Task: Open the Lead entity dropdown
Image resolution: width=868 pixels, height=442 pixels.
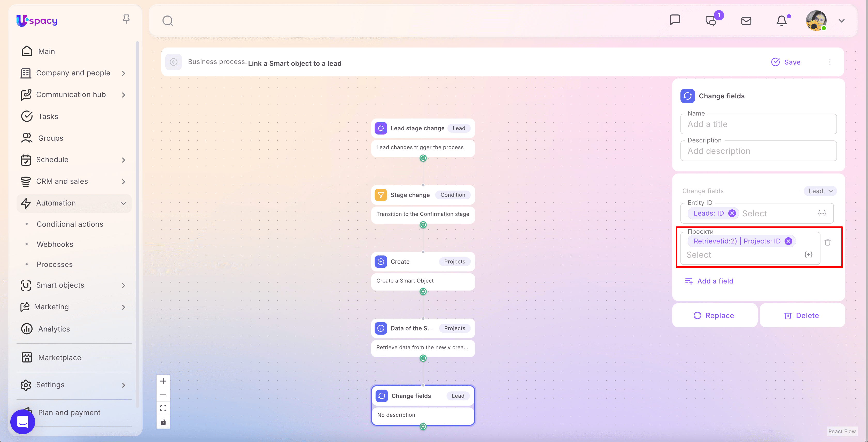Action: (x=820, y=191)
